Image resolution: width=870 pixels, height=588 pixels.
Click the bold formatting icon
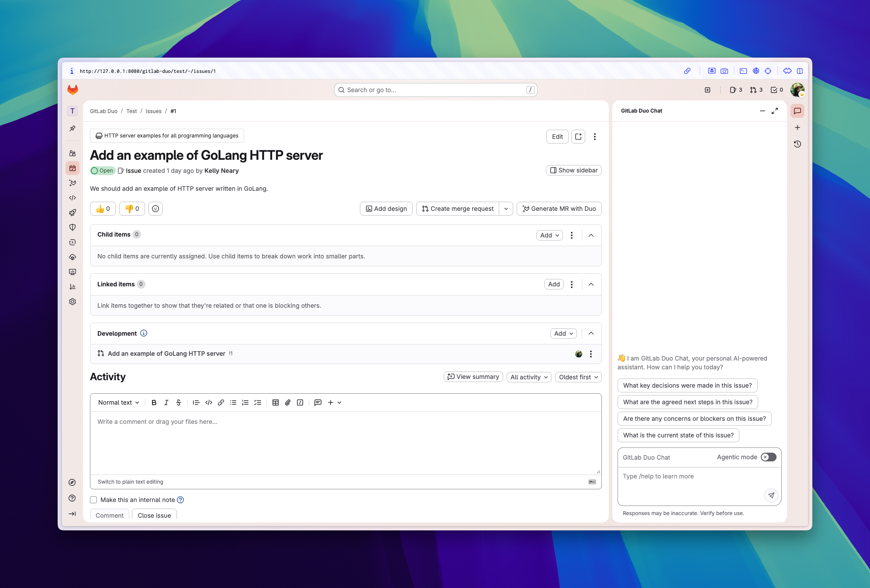point(154,402)
